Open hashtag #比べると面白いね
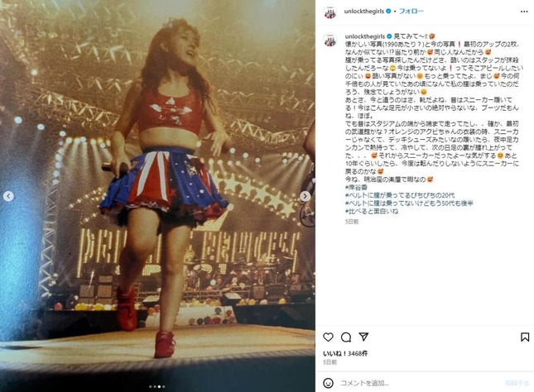The image size is (534, 392). pos(372,212)
